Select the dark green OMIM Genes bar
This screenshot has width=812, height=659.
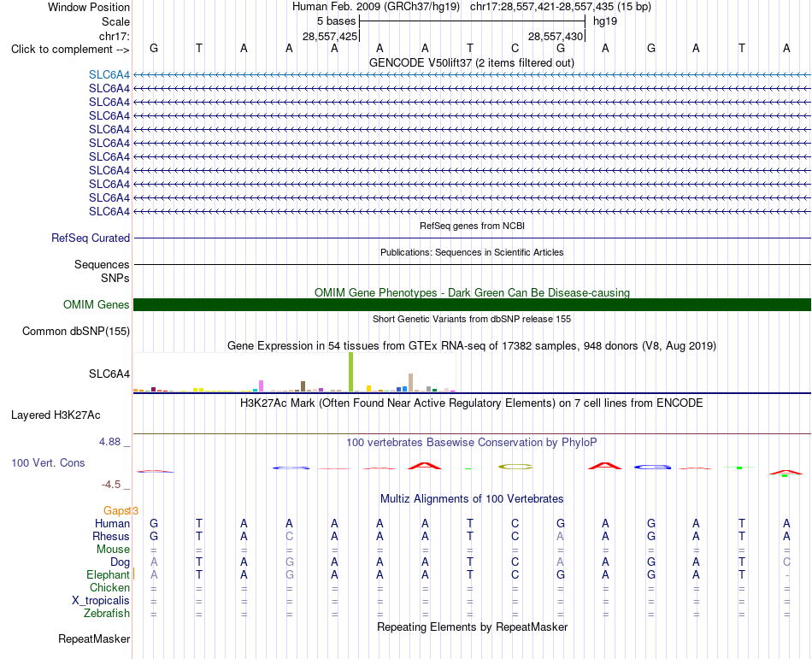(x=472, y=304)
